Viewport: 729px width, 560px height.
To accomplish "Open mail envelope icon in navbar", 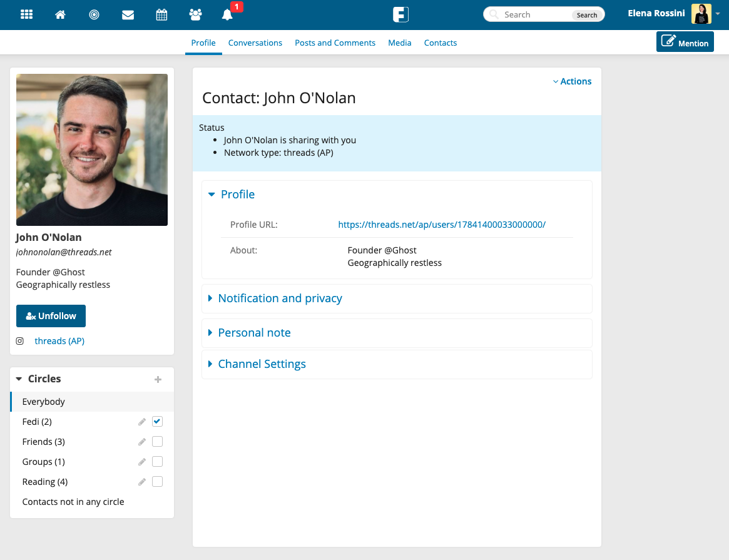I will pos(128,14).
